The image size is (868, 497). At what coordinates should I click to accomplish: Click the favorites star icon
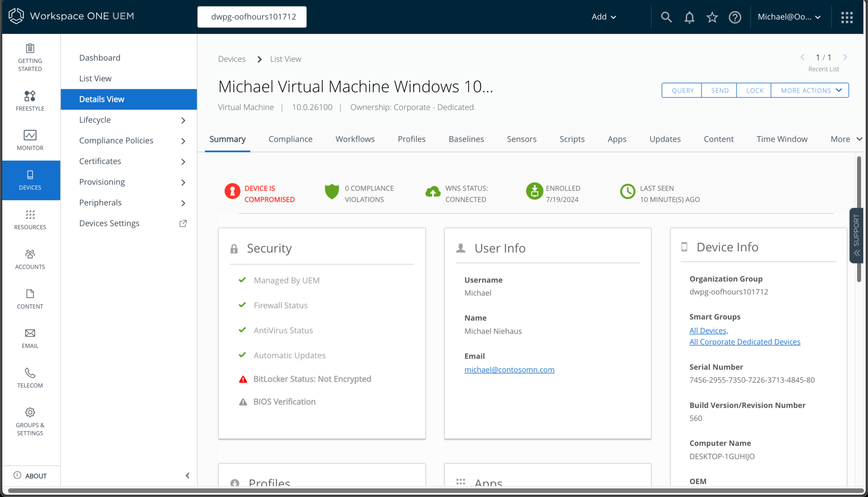tap(712, 17)
